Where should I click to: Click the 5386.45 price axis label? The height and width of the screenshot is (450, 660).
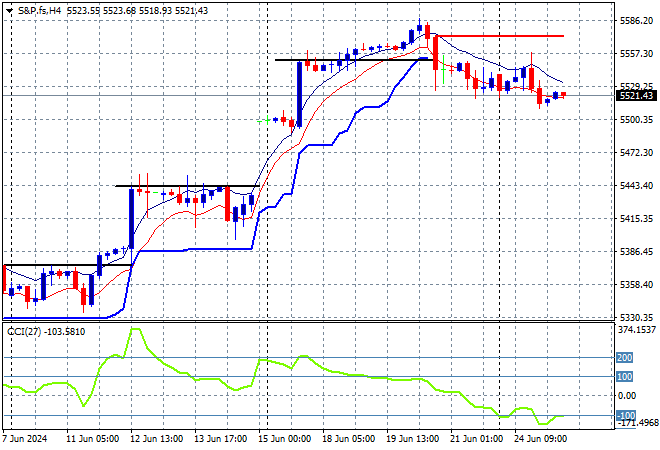click(x=636, y=251)
